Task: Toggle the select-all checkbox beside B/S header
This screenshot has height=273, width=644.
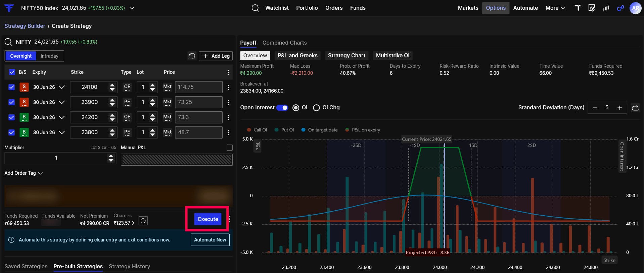Action: [12, 72]
